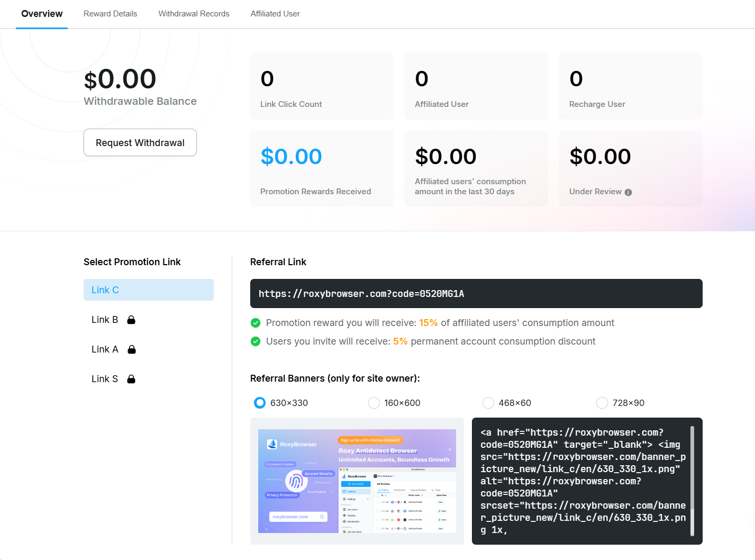The width and height of the screenshot is (755, 560).
Task: Go to Affiliated User tab
Action: [275, 14]
